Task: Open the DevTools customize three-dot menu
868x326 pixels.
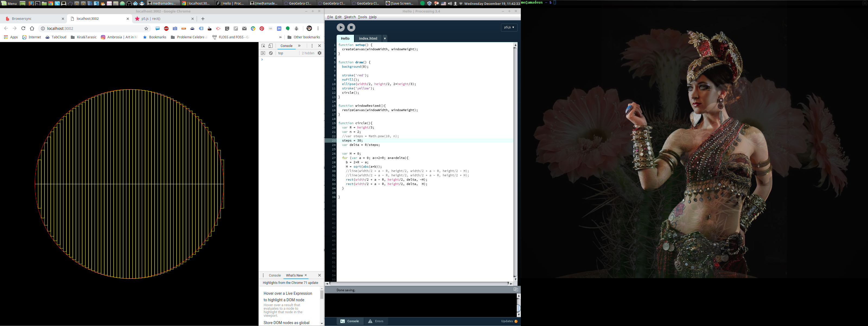Action: [x=312, y=46]
